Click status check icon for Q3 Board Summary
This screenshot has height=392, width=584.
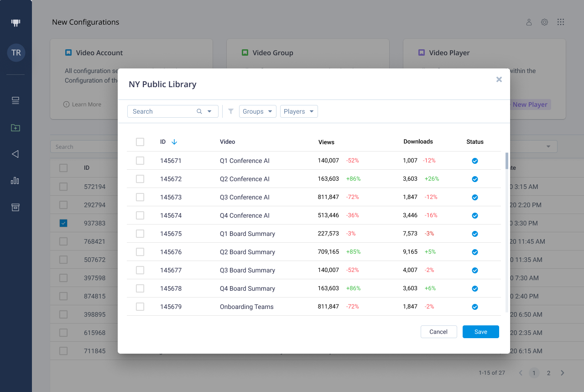(475, 270)
